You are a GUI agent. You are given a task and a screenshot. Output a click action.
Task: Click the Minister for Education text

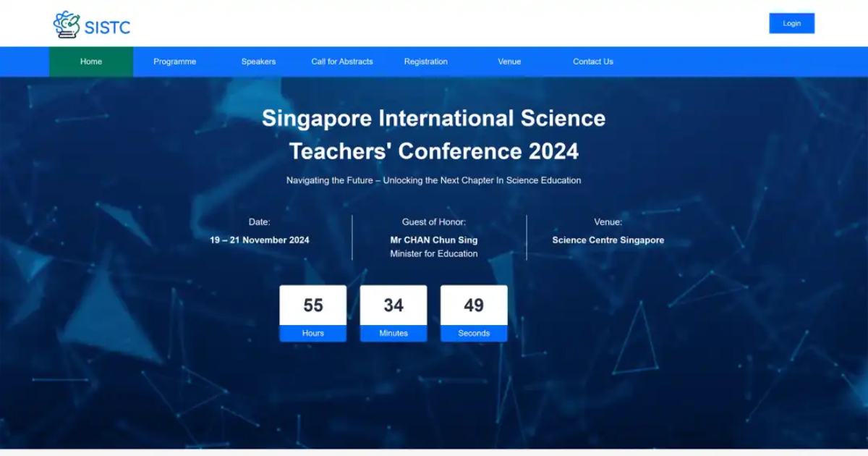pyautogui.click(x=433, y=254)
